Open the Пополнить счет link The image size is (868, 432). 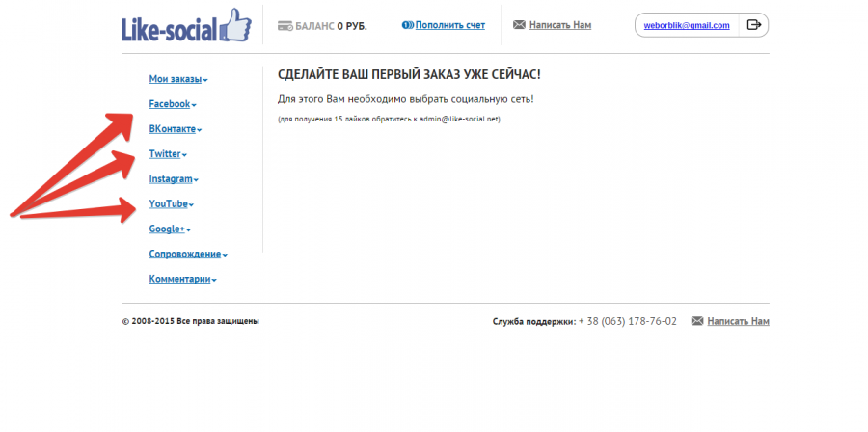tap(450, 25)
